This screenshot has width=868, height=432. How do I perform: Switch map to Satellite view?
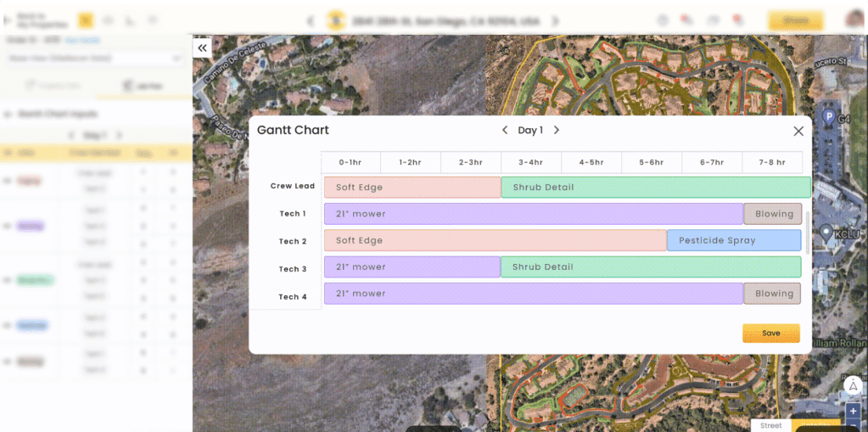tap(816, 425)
